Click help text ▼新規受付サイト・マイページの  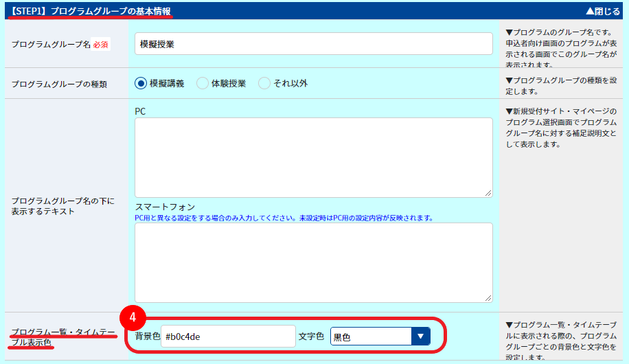pos(561,128)
